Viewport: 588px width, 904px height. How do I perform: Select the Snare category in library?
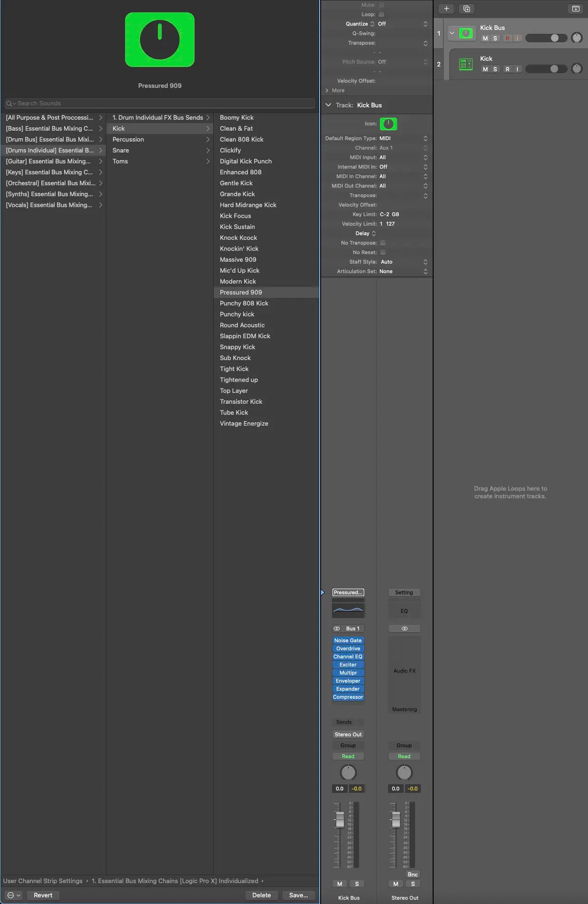coord(121,150)
